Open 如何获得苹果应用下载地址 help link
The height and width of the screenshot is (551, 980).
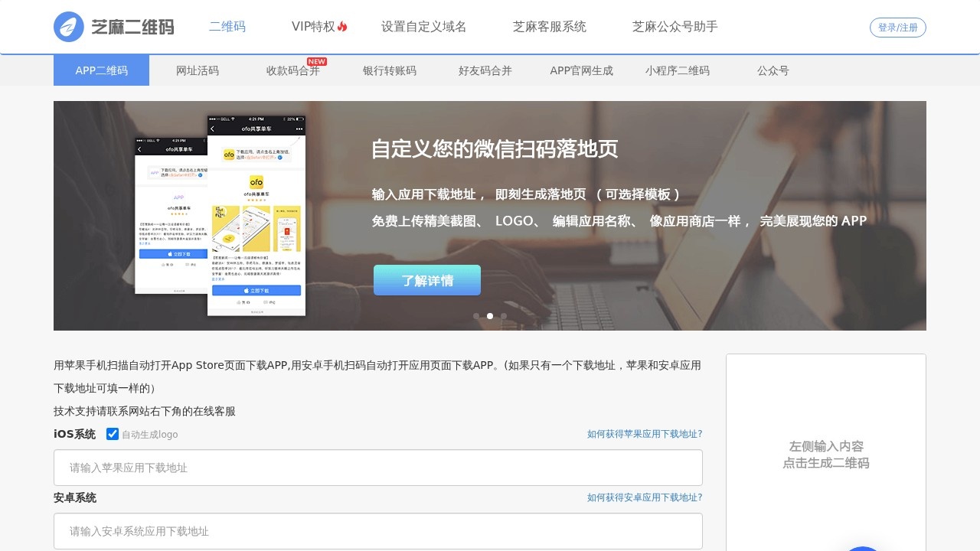click(644, 434)
